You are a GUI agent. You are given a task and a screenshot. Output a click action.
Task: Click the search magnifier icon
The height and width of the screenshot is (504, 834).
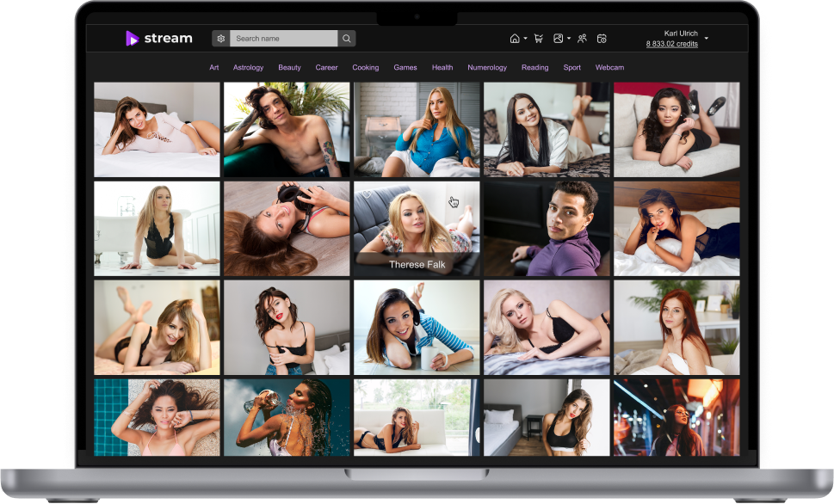[346, 38]
